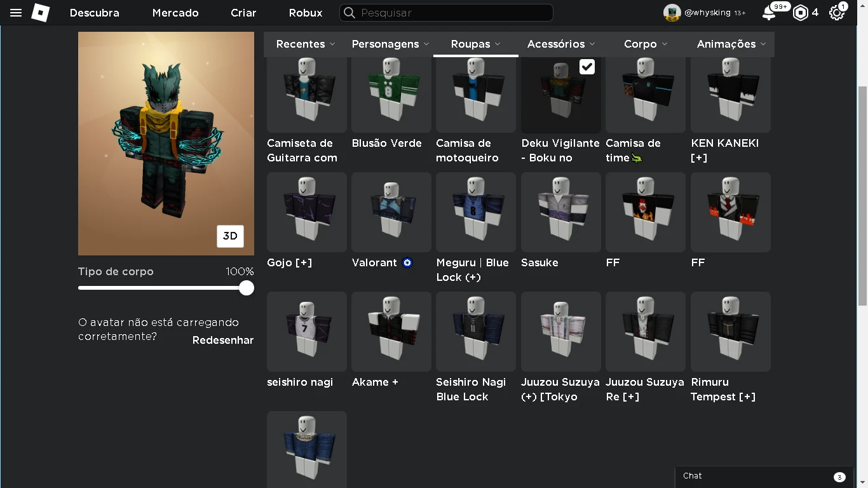Select Seishiro Nagi Blue Lock thumbnail

click(x=476, y=332)
